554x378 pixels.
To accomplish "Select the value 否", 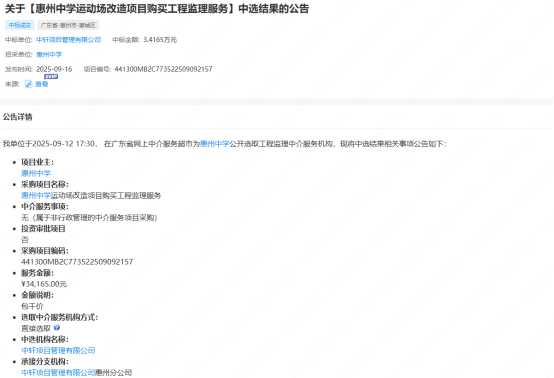I will pyautogui.click(x=25, y=240).
